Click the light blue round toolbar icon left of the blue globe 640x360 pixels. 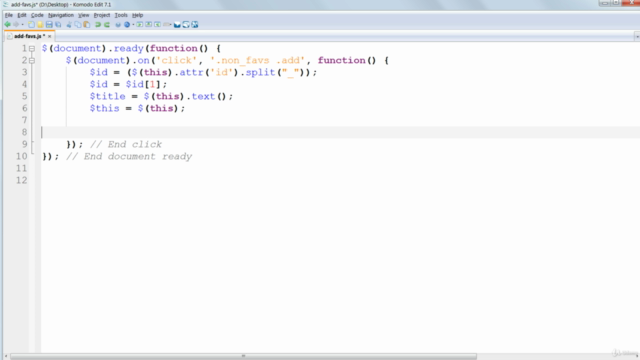(118, 25)
